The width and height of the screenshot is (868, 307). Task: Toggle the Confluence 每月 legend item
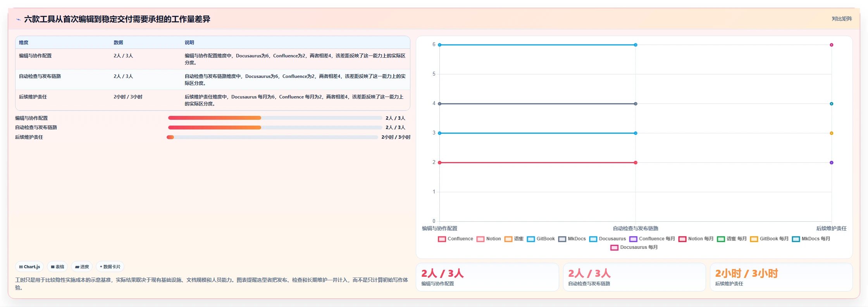point(652,239)
